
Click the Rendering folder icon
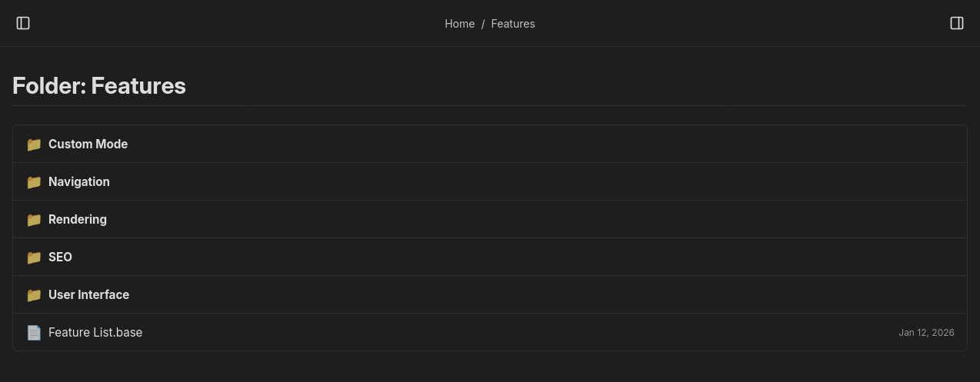click(34, 220)
